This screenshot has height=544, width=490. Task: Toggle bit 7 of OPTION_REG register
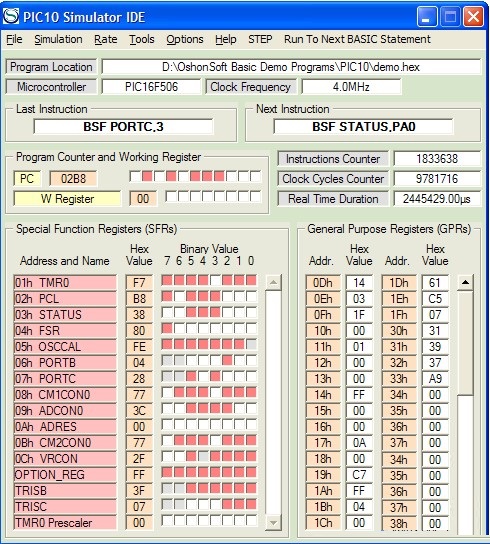(x=167, y=472)
